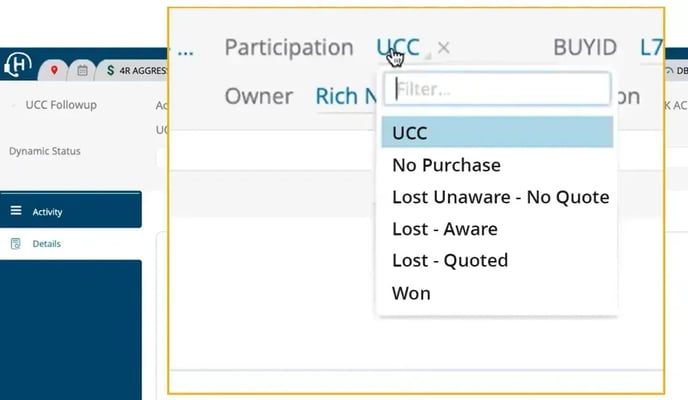688x400 pixels.
Task: Choose Lost - Quoted from list
Action: (450, 261)
